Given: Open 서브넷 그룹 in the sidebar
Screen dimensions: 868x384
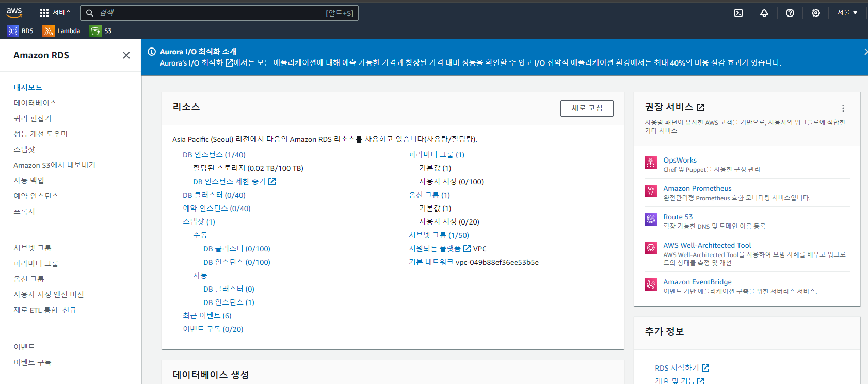Looking at the screenshot, I should point(33,248).
